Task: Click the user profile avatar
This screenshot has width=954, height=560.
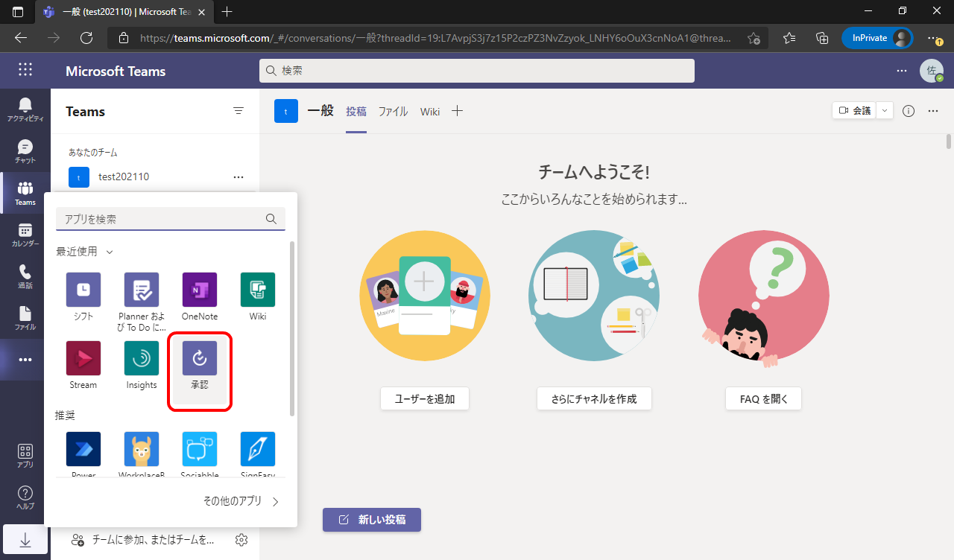Action: point(932,71)
